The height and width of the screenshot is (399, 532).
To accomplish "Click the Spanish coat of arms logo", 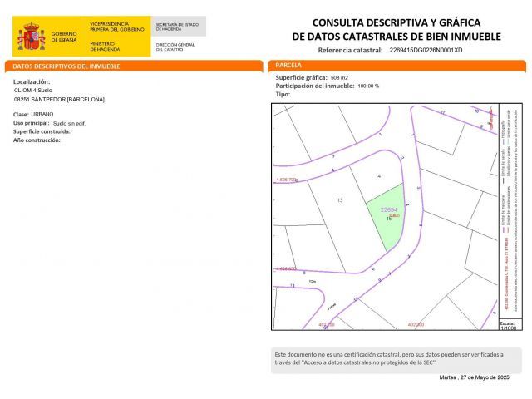I will pyautogui.click(x=32, y=36).
